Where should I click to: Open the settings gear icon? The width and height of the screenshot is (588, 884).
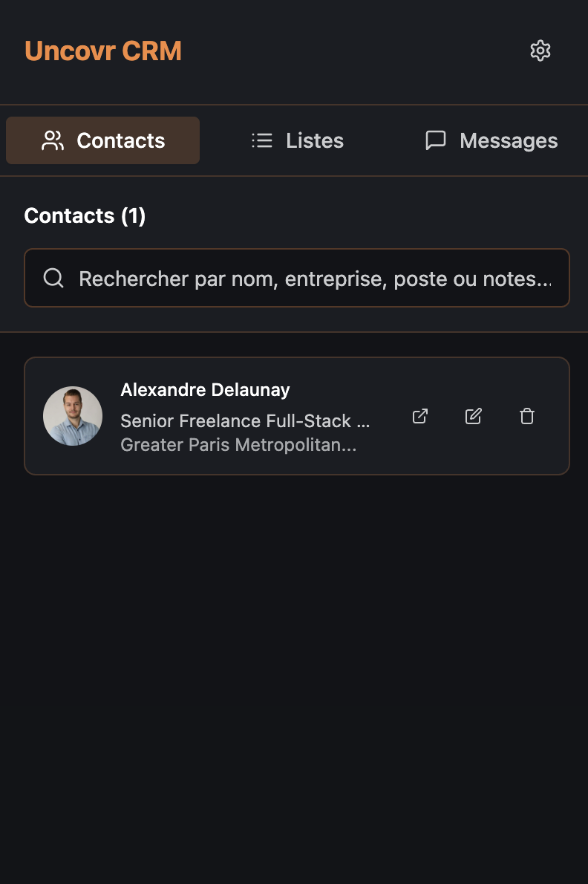[540, 51]
